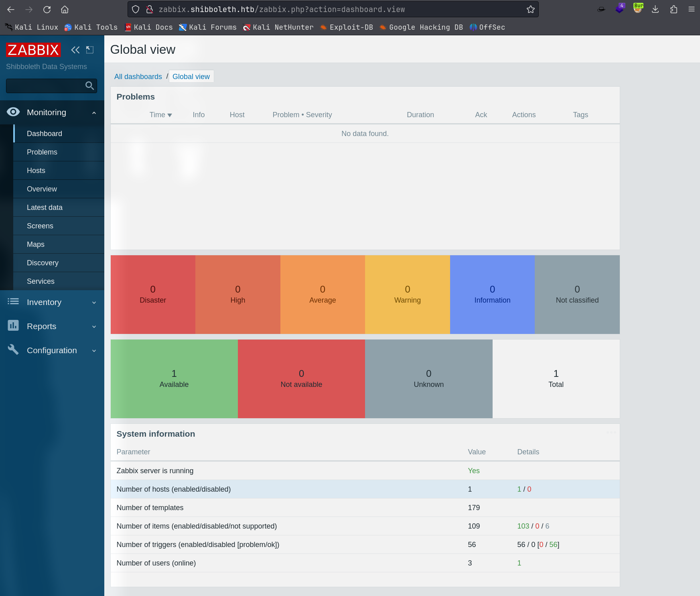
Task: Open Services in the Monitoring menu
Action: [59, 281]
